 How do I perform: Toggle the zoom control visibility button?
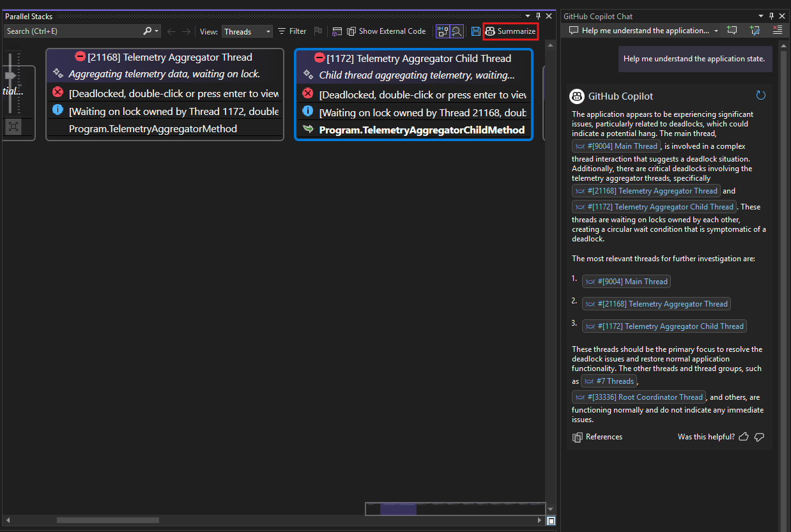457,31
